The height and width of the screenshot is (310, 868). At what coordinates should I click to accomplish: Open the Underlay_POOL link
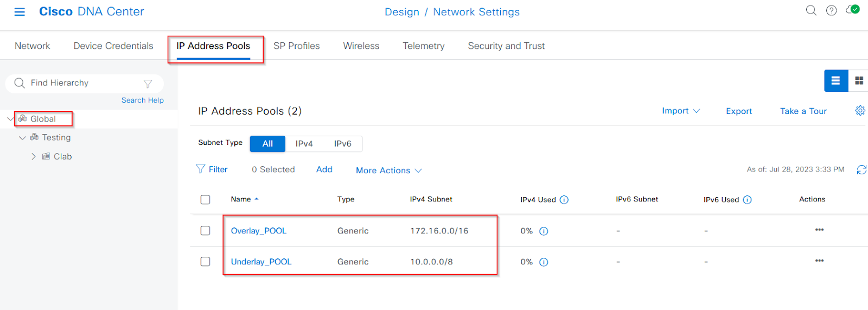(261, 262)
